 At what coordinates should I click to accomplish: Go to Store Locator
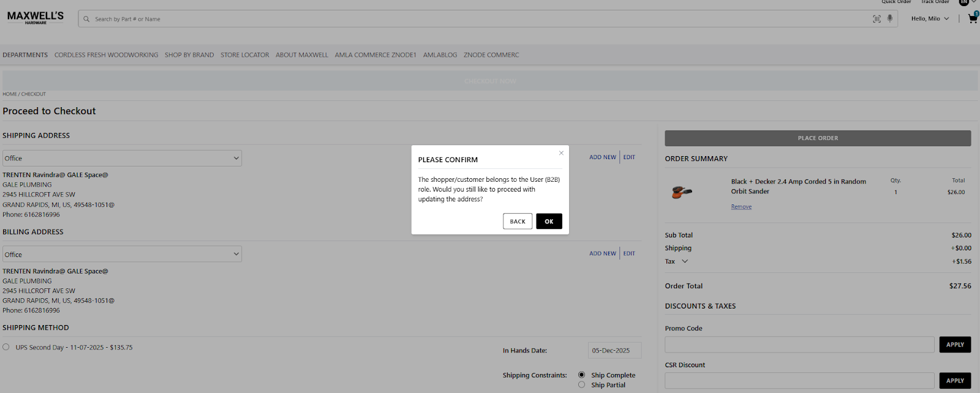(x=244, y=55)
